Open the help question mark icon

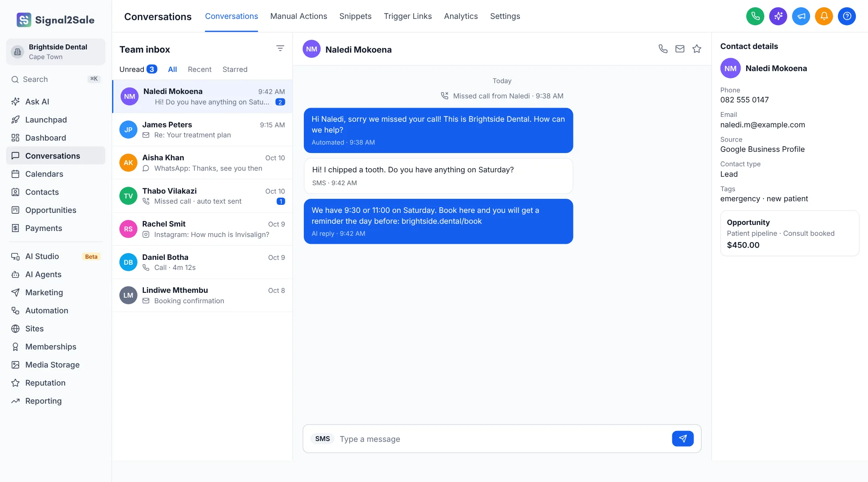coord(847,16)
